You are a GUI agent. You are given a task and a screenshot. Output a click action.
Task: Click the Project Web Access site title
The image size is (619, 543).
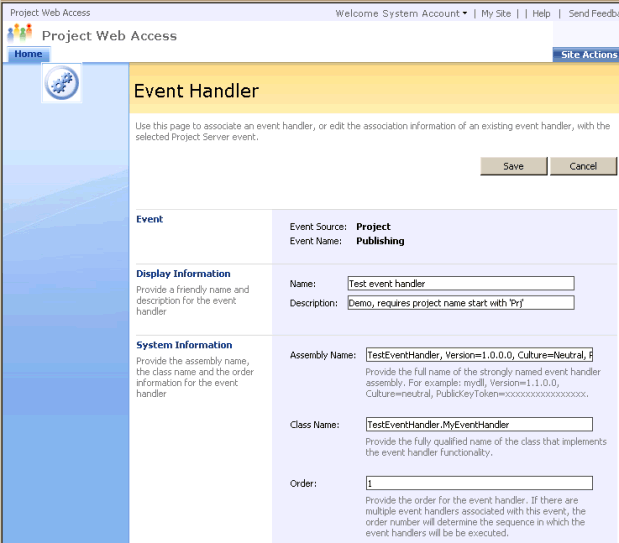point(109,36)
